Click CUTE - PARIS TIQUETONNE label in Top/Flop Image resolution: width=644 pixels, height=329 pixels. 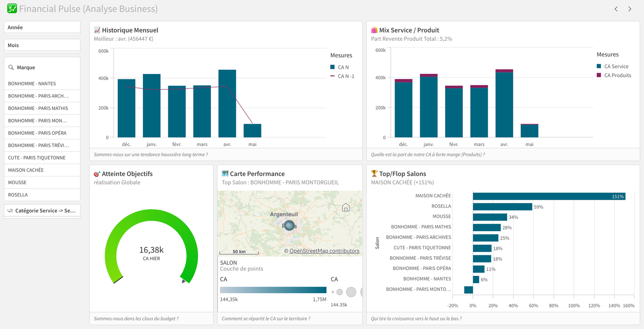(422, 248)
